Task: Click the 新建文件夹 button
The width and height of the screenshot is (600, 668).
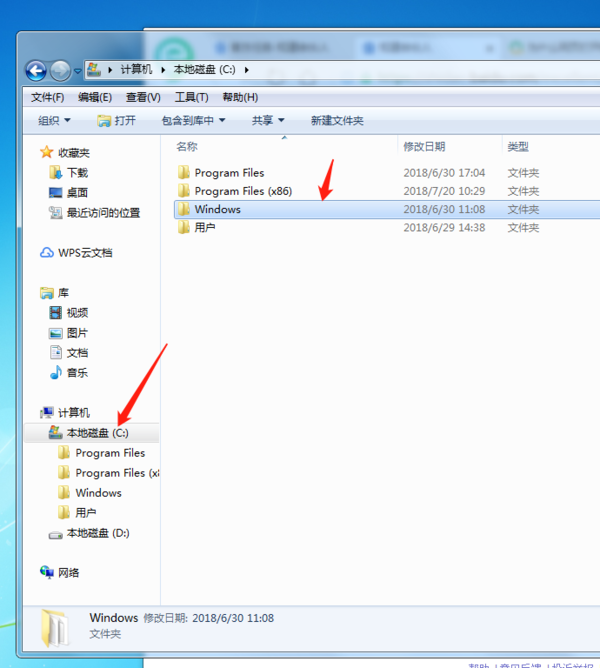Action: (x=337, y=121)
